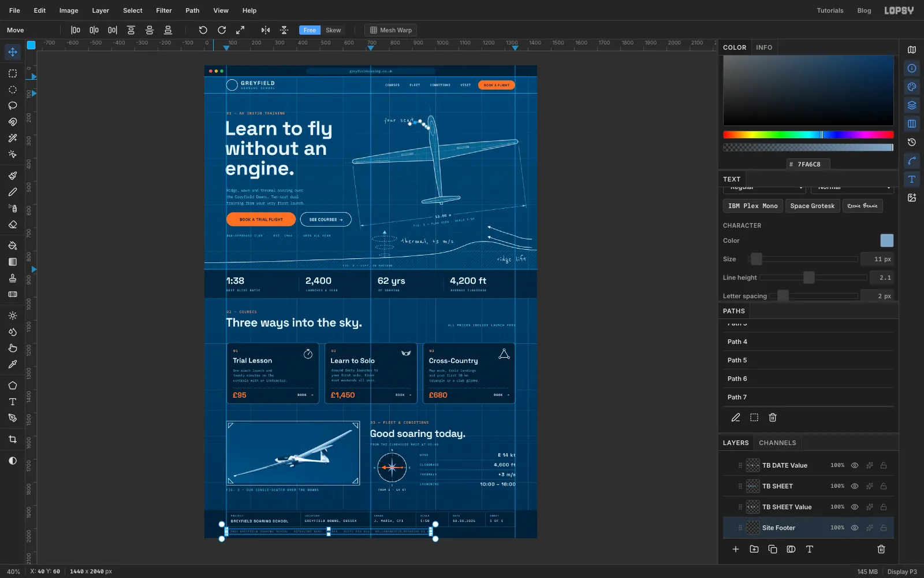Image resolution: width=924 pixels, height=578 pixels.
Task: Click the character Color swatch
Action: tap(886, 240)
